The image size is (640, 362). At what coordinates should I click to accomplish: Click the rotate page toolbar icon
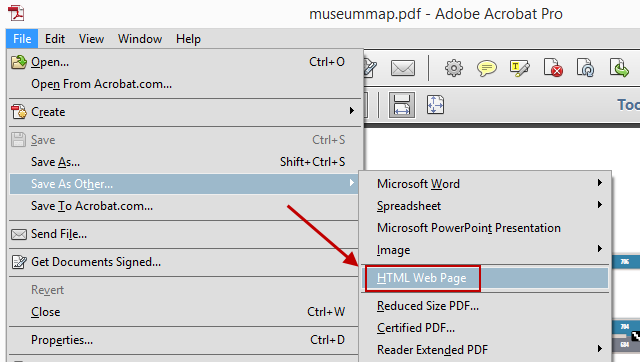[585, 68]
